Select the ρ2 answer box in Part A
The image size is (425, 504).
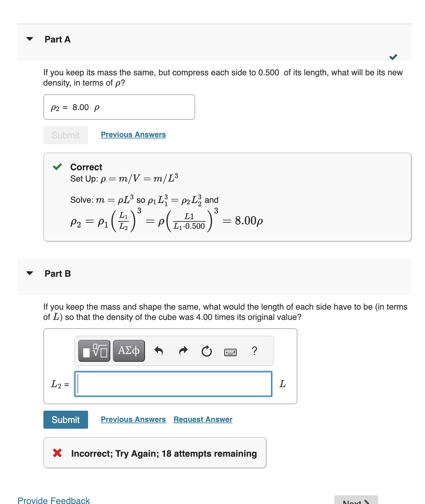pos(119,107)
